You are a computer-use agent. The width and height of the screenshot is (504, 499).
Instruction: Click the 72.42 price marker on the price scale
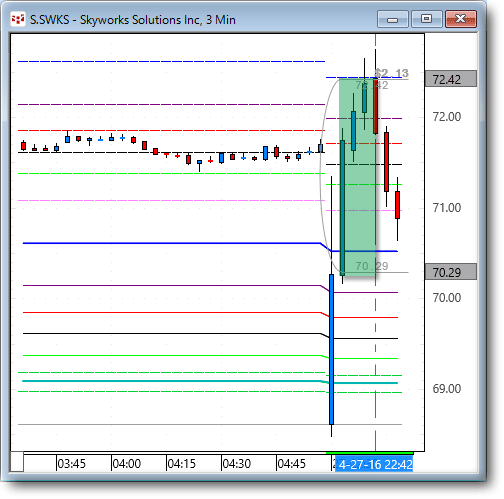451,79
